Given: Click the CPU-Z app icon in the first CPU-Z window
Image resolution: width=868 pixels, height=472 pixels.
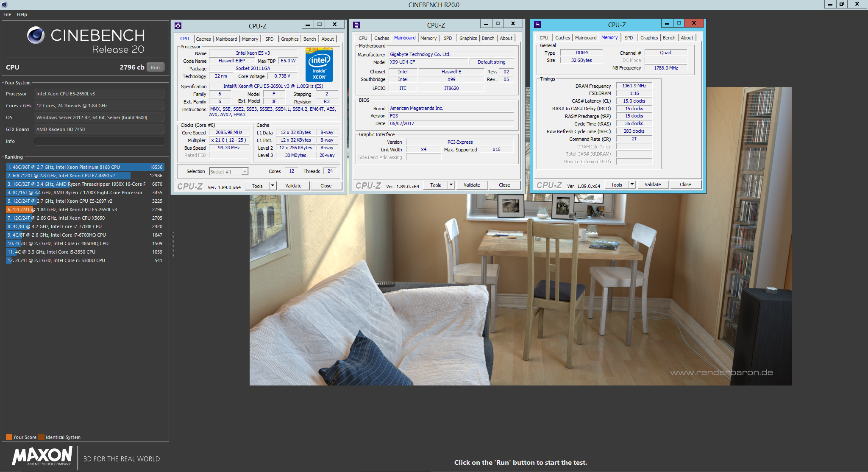Looking at the screenshot, I should (x=178, y=25).
